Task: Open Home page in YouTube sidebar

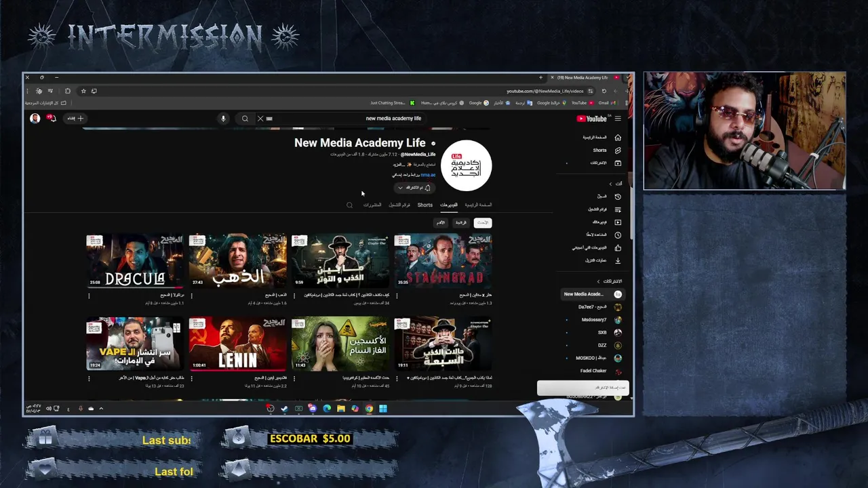Action: [x=601, y=138]
